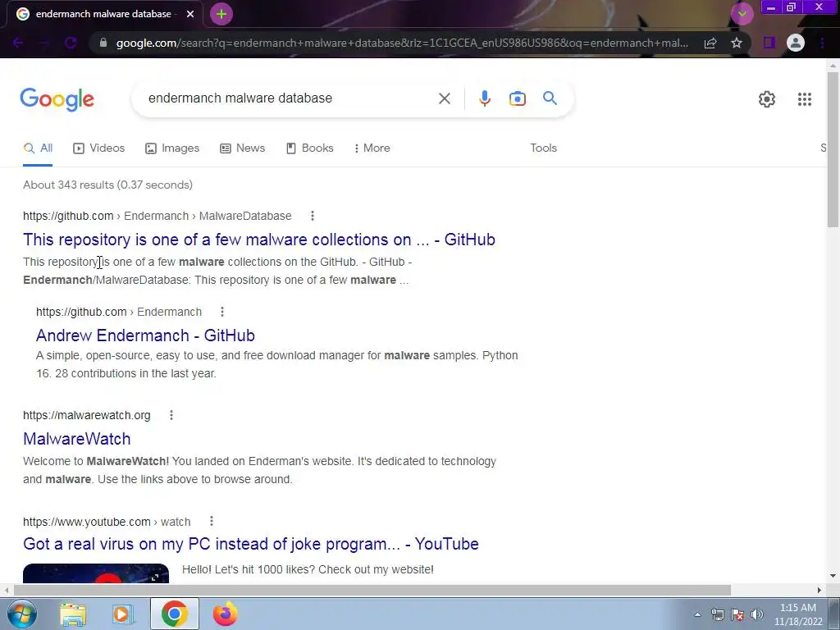This screenshot has width=840, height=630.
Task: Switch to the Videos tab
Action: (99, 148)
